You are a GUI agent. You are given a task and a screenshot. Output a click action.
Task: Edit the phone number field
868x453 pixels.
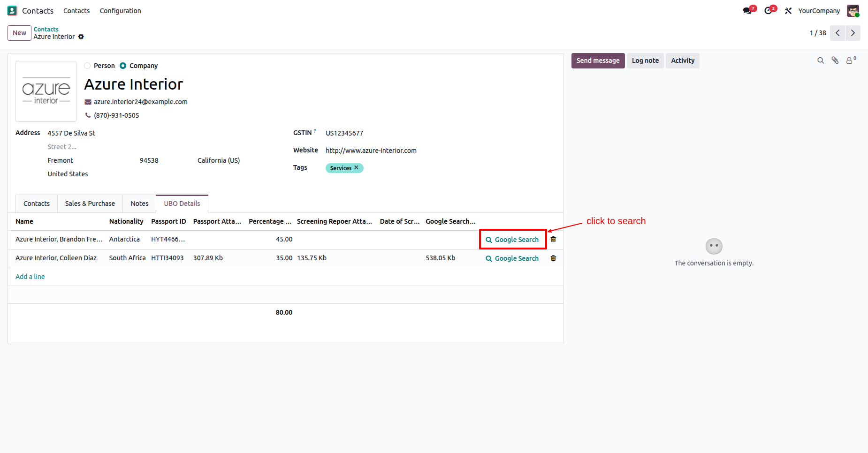point(116,115)
